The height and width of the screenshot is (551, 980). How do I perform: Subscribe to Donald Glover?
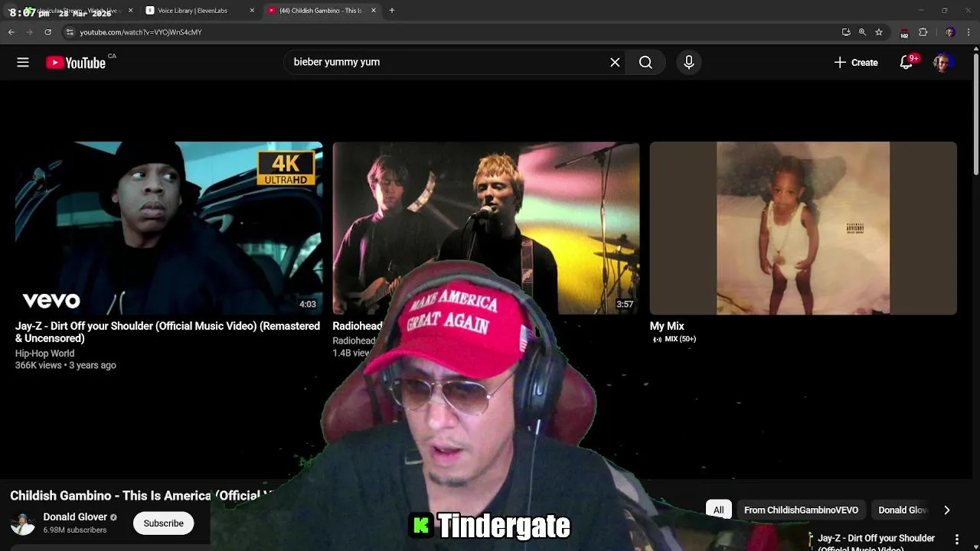[x=163, y=523]
